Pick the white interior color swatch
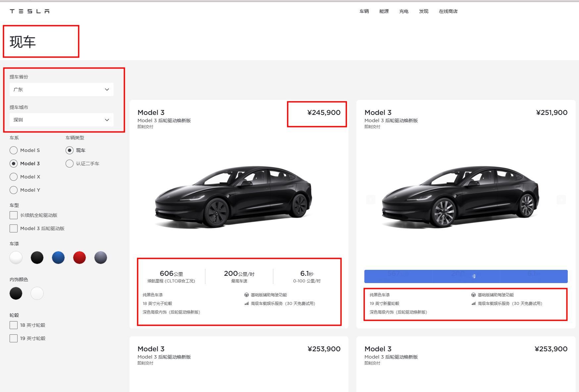Viewport: 579px width, 392px height. [37, 293]
